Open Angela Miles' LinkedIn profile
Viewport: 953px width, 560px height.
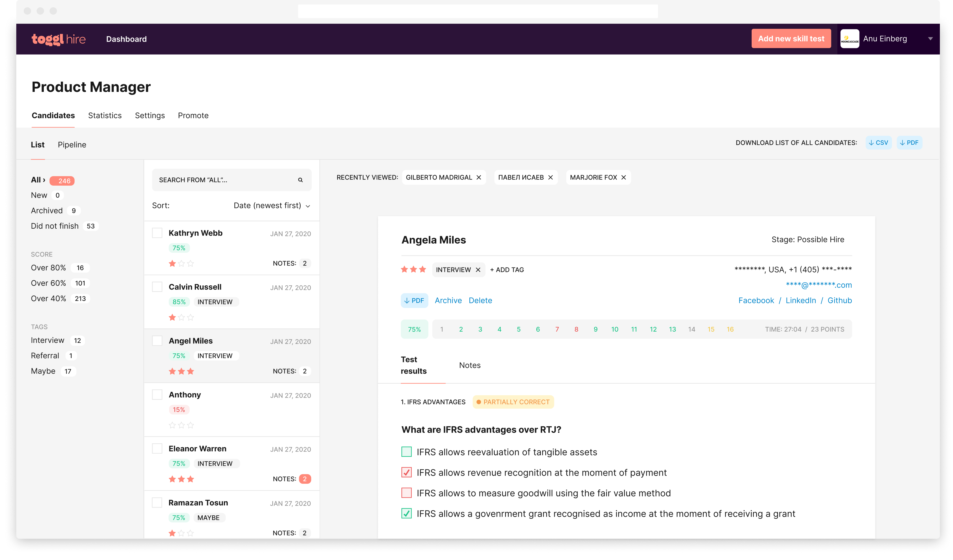click(801, 300)
